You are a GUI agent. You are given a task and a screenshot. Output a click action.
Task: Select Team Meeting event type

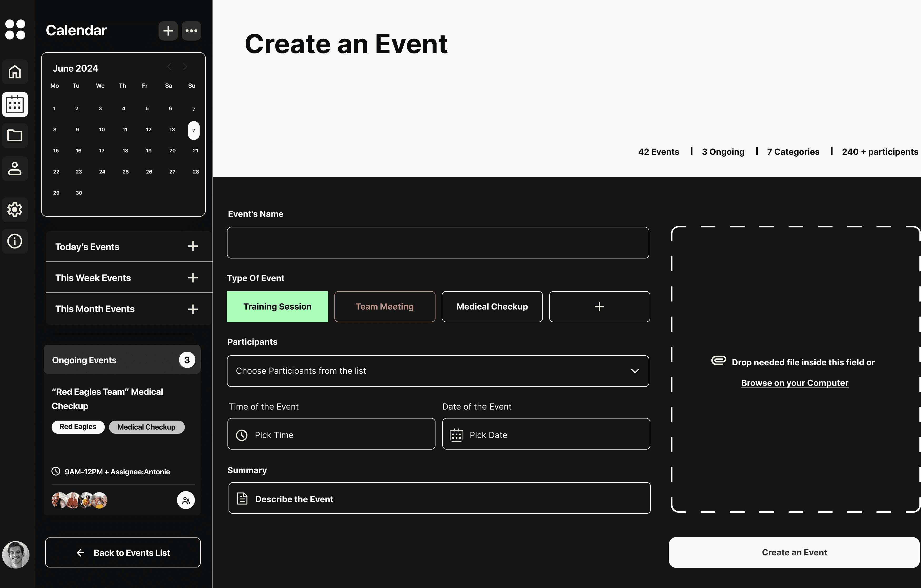tap(384, 307)
